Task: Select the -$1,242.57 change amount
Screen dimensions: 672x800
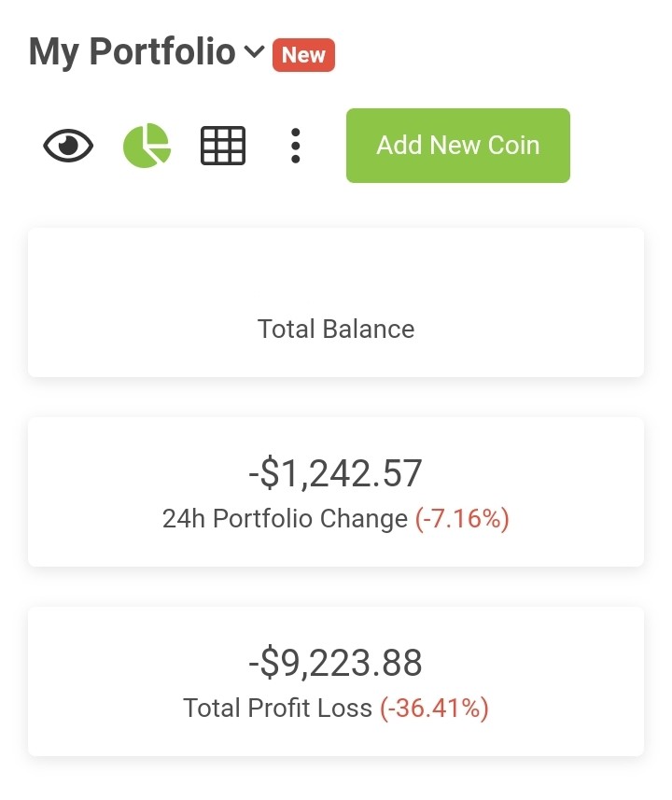Action: tap(335, 474)
